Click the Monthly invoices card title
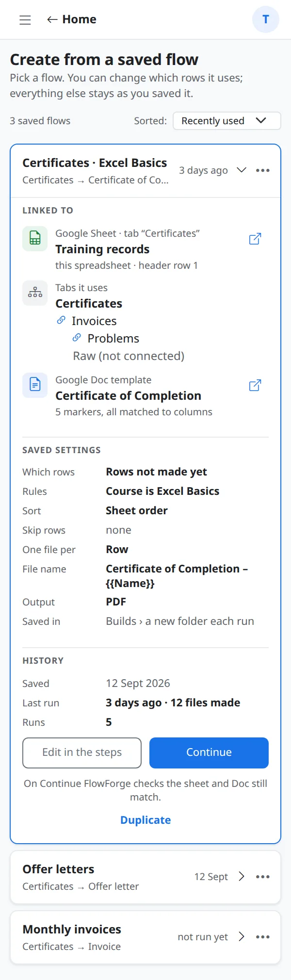The height and width of the screenshot is (980, 291). click(x=72, y=930)
